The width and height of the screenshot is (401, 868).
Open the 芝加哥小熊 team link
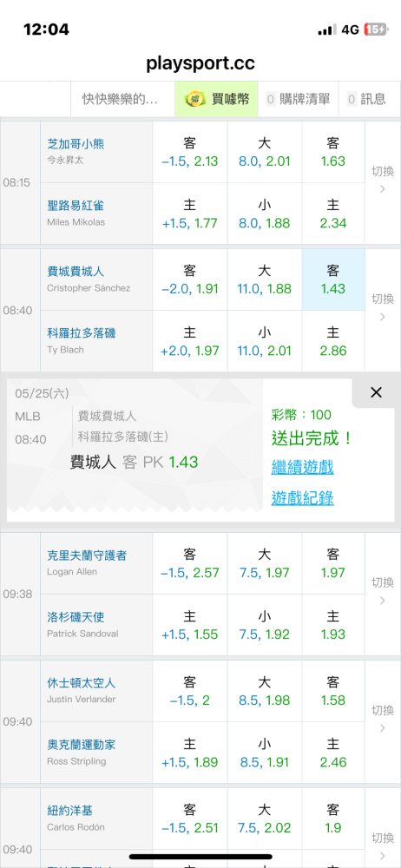(76, 144)
